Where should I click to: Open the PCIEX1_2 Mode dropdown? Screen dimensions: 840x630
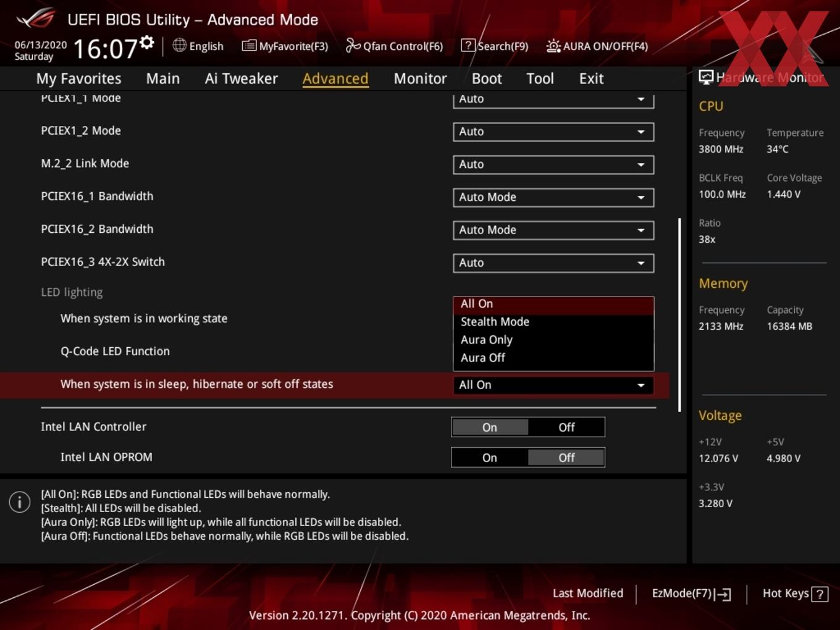tap(553, 132)
